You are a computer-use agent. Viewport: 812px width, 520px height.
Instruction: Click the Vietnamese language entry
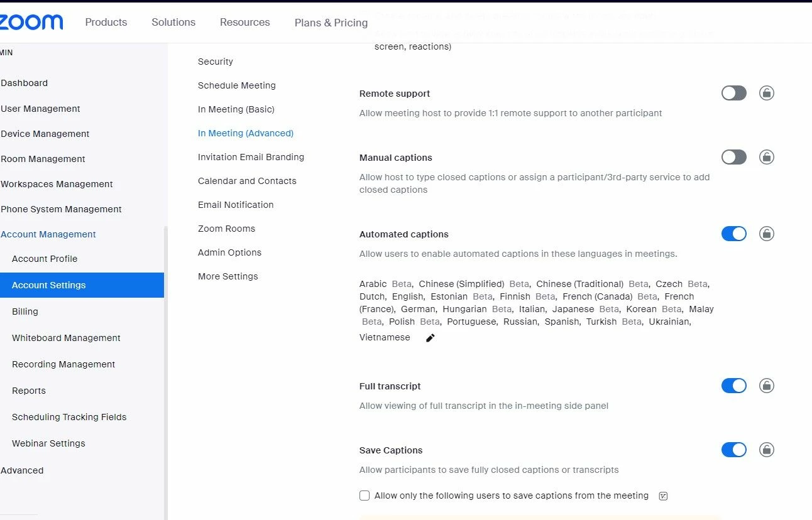coord(385,337)
